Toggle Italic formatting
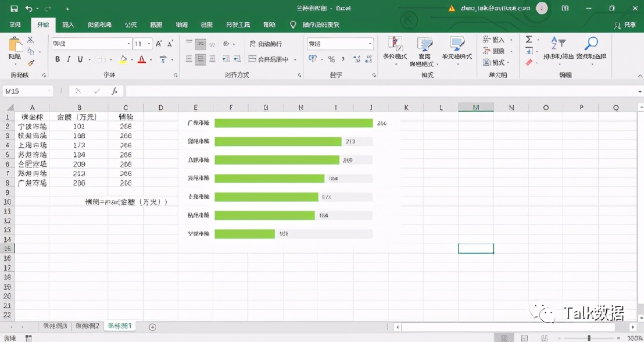Screen dimensions: 644x342 click(x=69, y=59)
